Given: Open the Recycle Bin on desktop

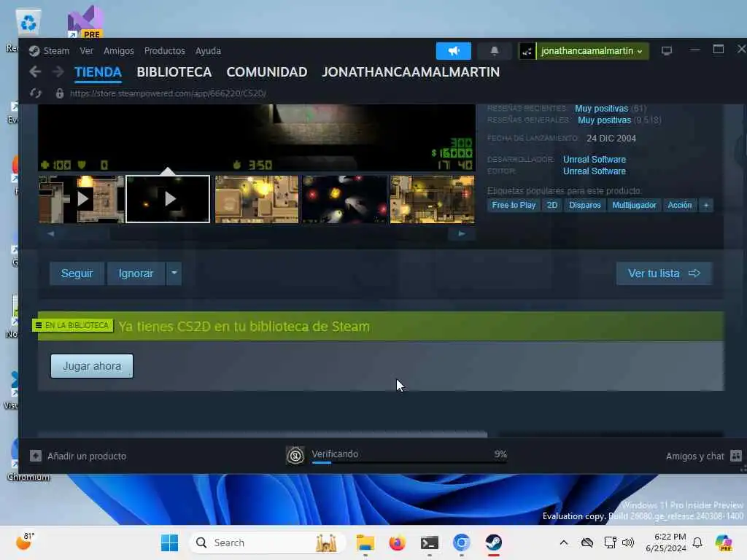Looking at the screenshot, I should [x=28, y=23].
